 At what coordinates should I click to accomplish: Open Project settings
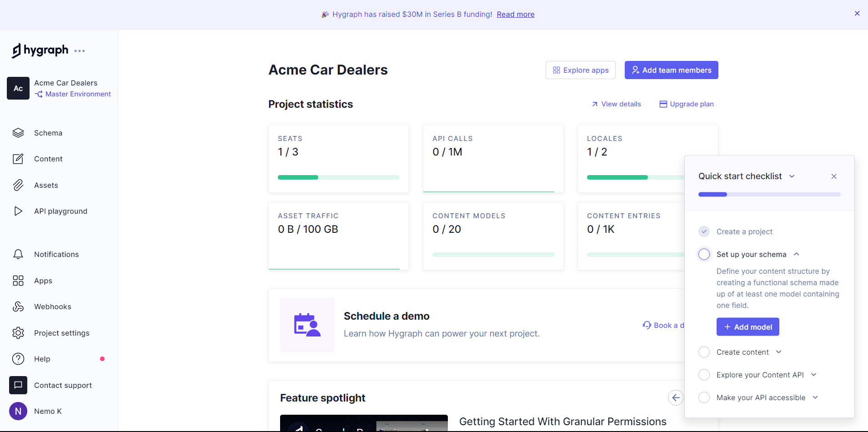pos(61,333)
